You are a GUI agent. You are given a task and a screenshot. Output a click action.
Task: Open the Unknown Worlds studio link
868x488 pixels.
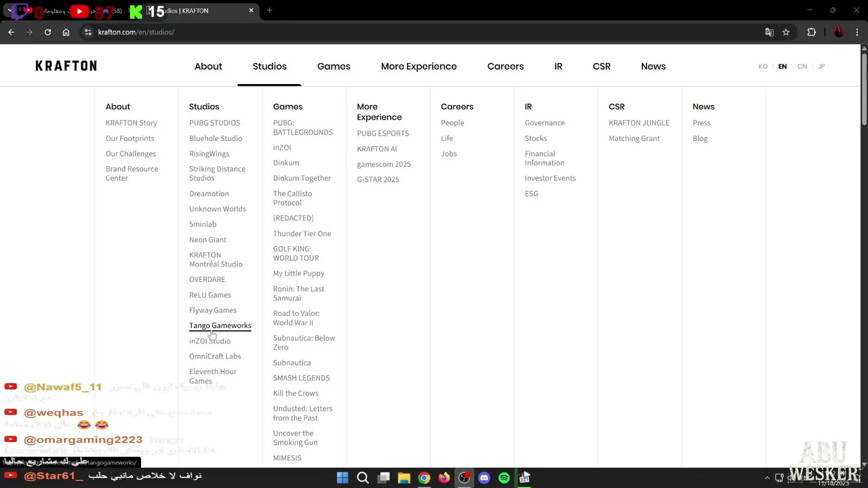(x=217, y=209)
